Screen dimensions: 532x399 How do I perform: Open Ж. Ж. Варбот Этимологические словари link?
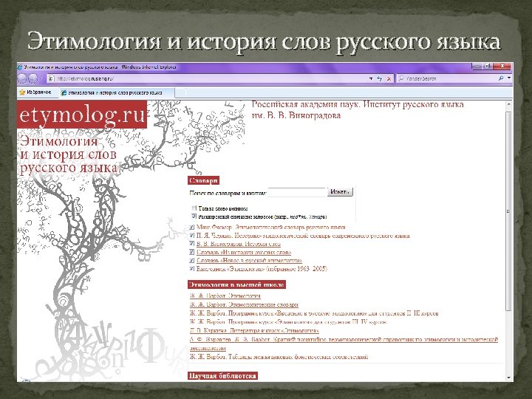click(244, 304)
